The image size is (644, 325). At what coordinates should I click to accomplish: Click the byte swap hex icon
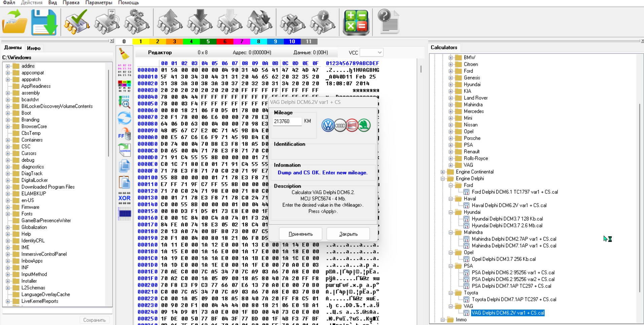124,70
